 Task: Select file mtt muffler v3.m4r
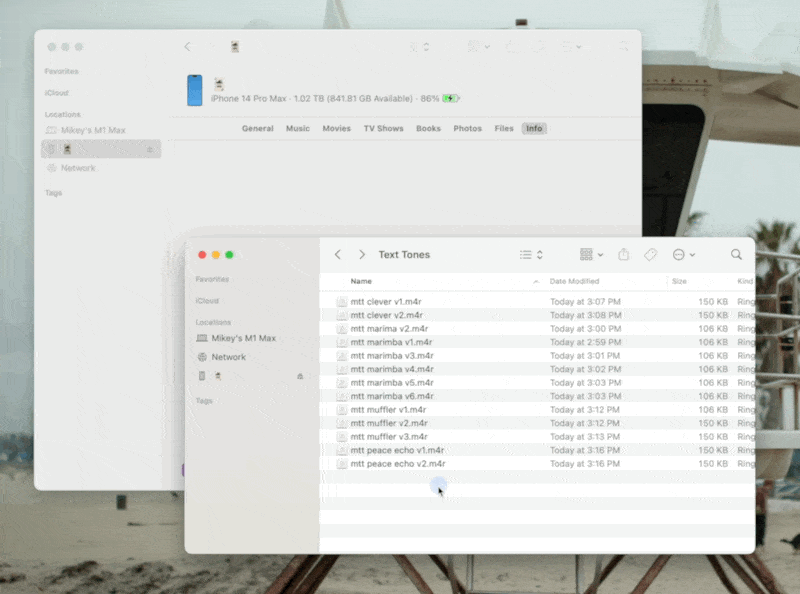389,437
